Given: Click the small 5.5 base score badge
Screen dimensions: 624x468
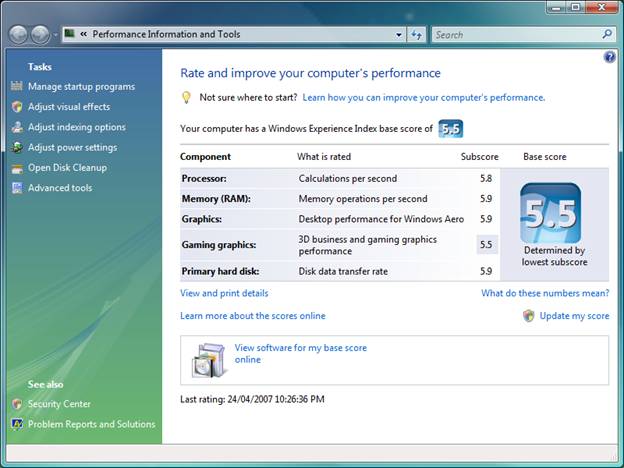Looking at the screenshot, I should pyautogui.click(x=450, y=129).
